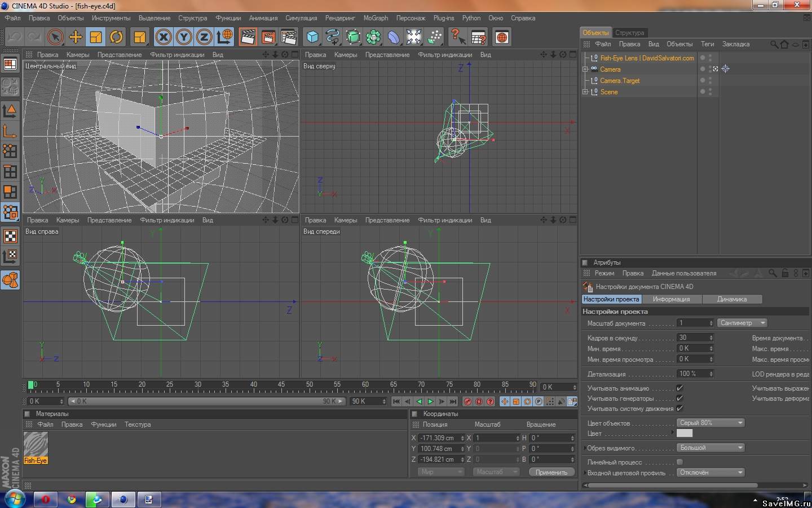Toggle visibility dot of Camera object
This screenshot has height=508, width=812.
703,69
